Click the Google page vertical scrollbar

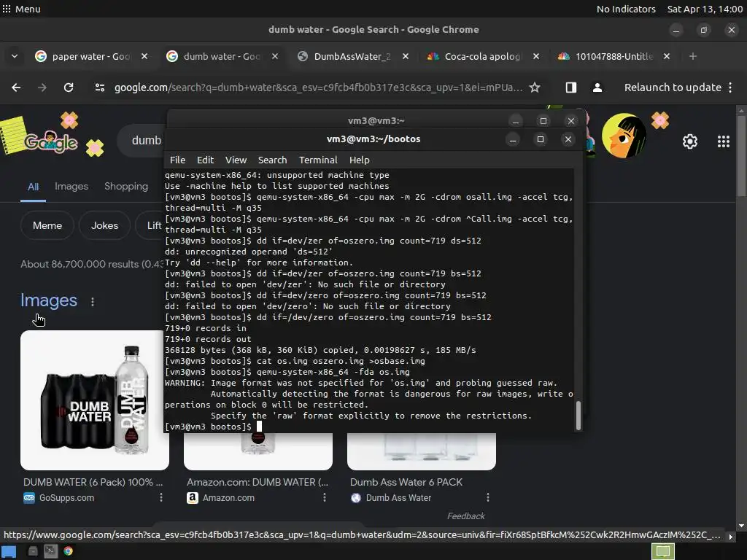click(x=741, y=155)
